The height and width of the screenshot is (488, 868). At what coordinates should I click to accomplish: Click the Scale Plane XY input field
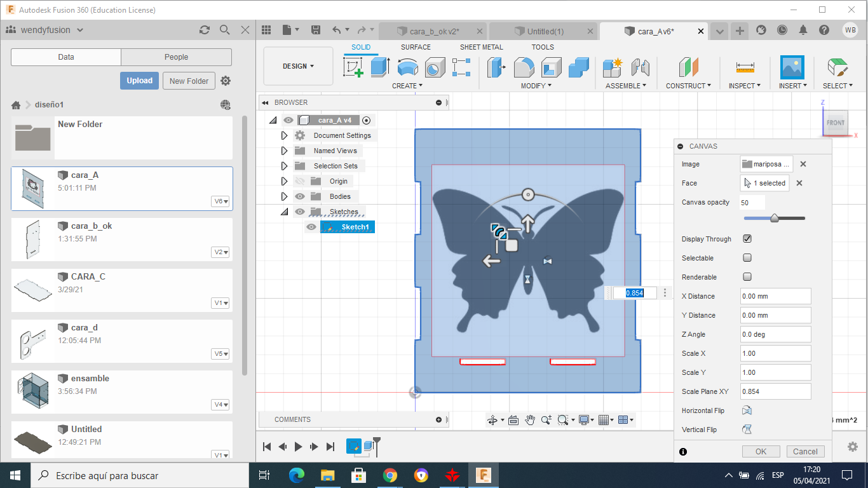pos(775,391)
